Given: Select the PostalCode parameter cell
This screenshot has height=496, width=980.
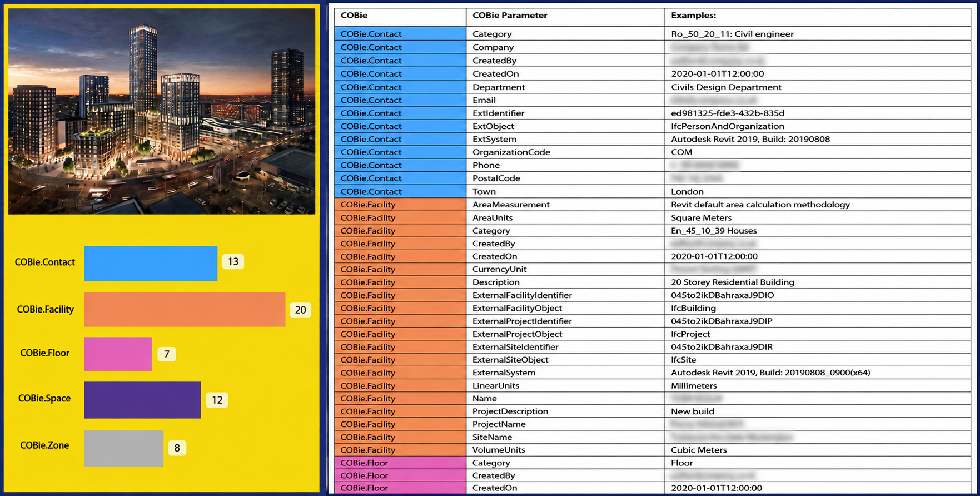Looking at the screenshot, I should pos(565,178).
